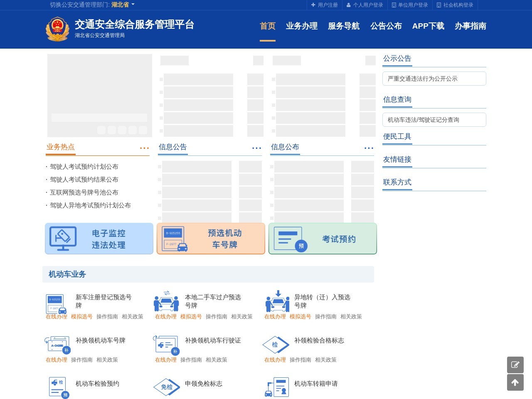Viewport: 532px width, 399px height.
Task: Click the back-to-top arrow button
Action: [515, 382]
